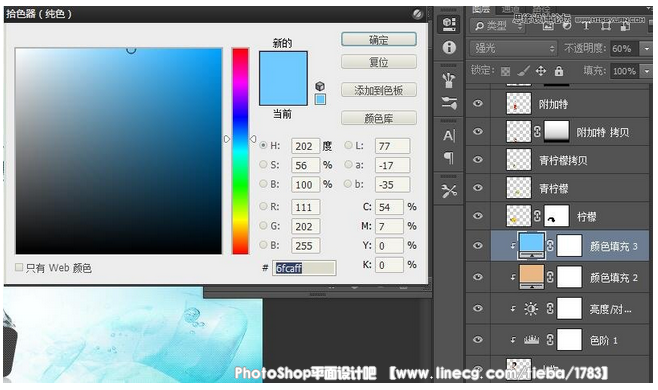
Task: Hide the 柠檬 layer
Action: coord(478,216)
